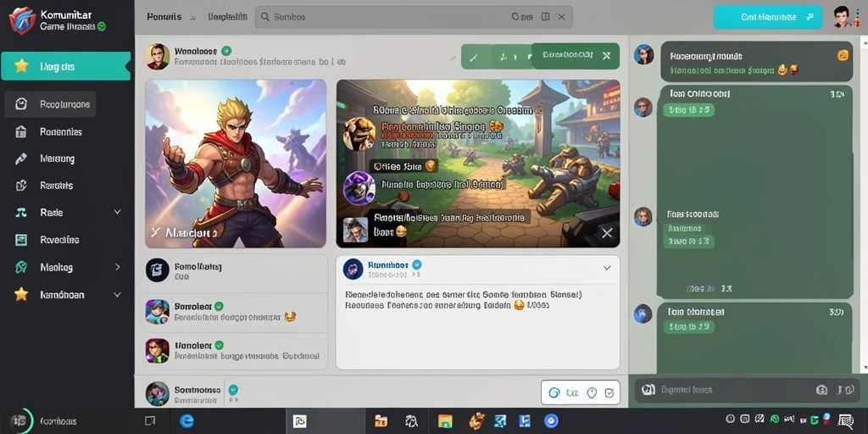Open the file folder icon on the taskbar
Image resolution: width=868 pixels, height=434 pixels.
(x=381, y=421)
